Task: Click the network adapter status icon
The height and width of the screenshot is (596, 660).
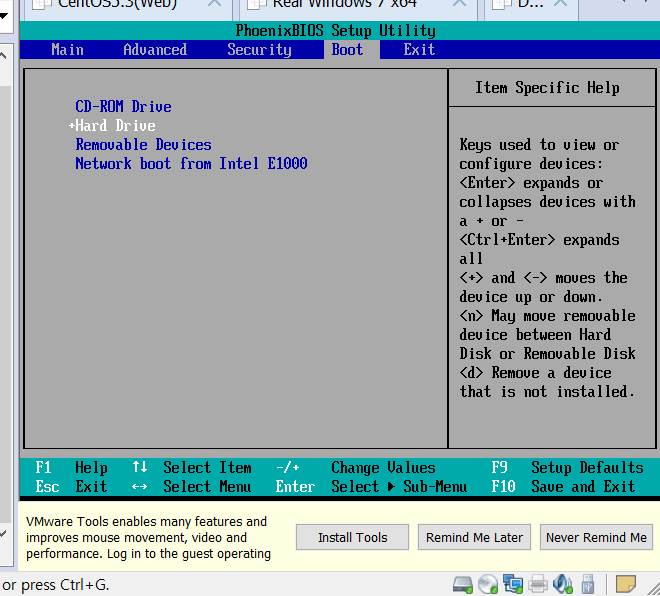Action: coord(513,584)
